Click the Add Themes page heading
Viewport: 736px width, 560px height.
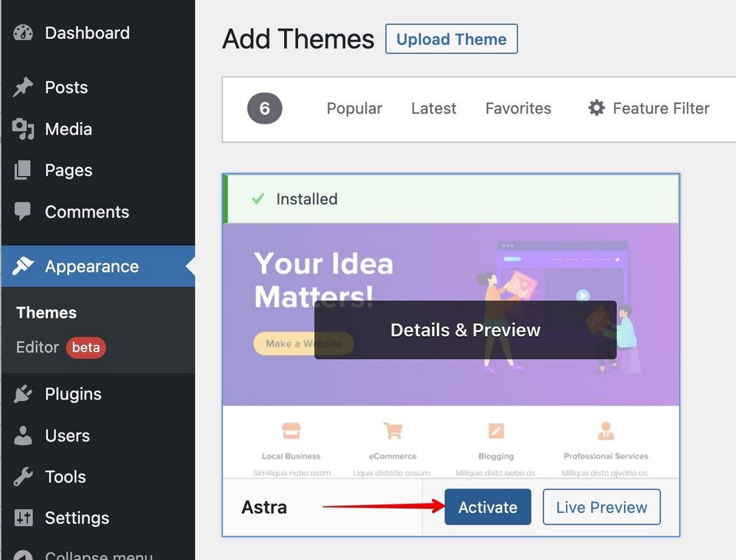click(299, 39)
